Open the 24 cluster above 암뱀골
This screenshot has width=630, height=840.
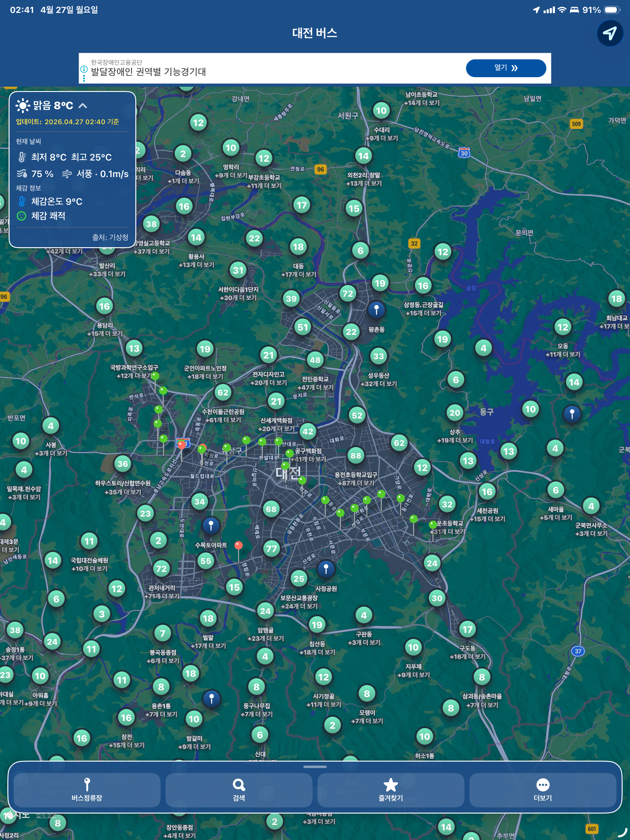point(265,611)
